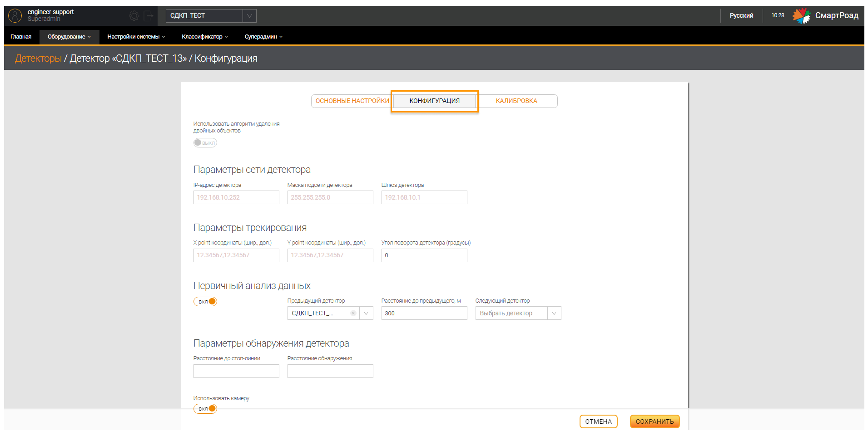
Task: Open the Классификатор menu
Action: [205, 37]
